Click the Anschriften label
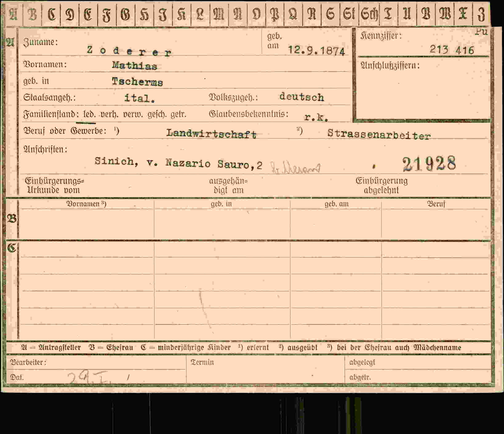 point(45,149)
